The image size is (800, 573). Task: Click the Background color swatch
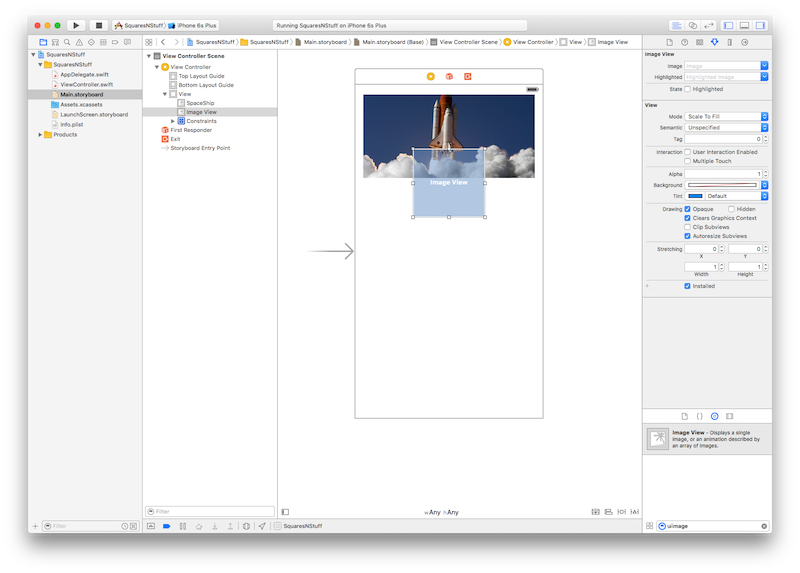(x=722, y=185)
